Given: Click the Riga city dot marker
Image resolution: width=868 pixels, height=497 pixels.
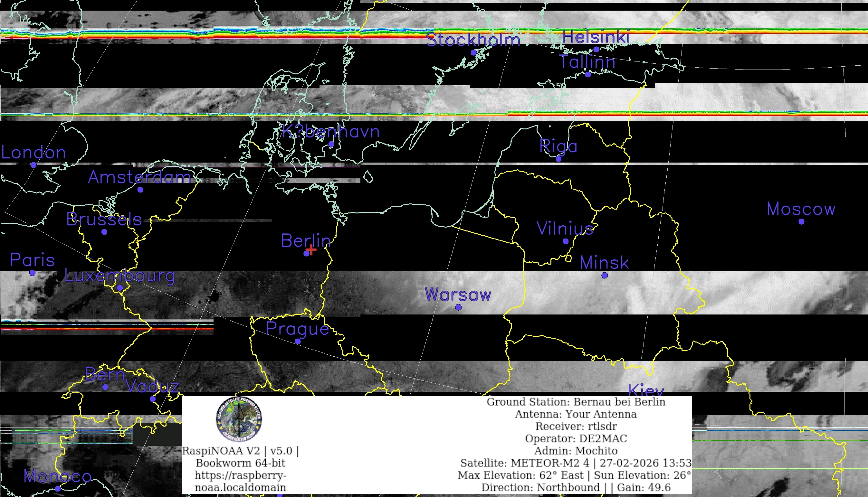Looking at the screenshot, I should [558, 159].
